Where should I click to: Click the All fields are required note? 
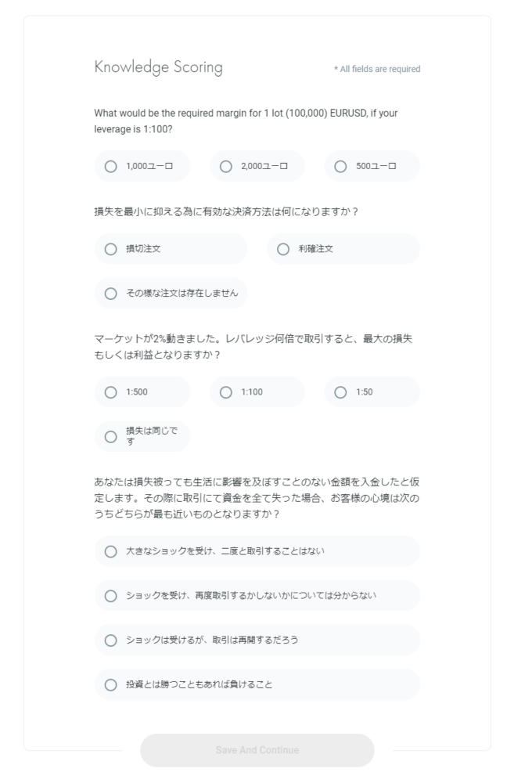(377, 69)
